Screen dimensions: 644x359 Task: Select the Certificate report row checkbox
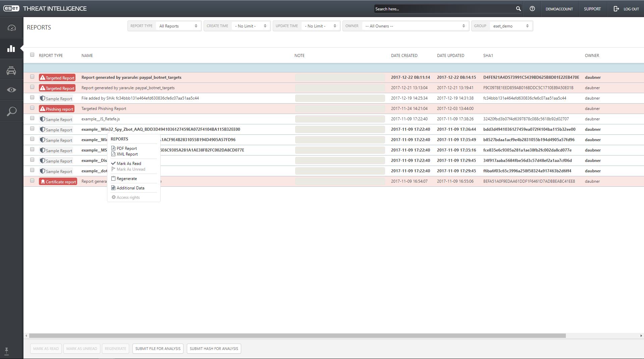32,181
